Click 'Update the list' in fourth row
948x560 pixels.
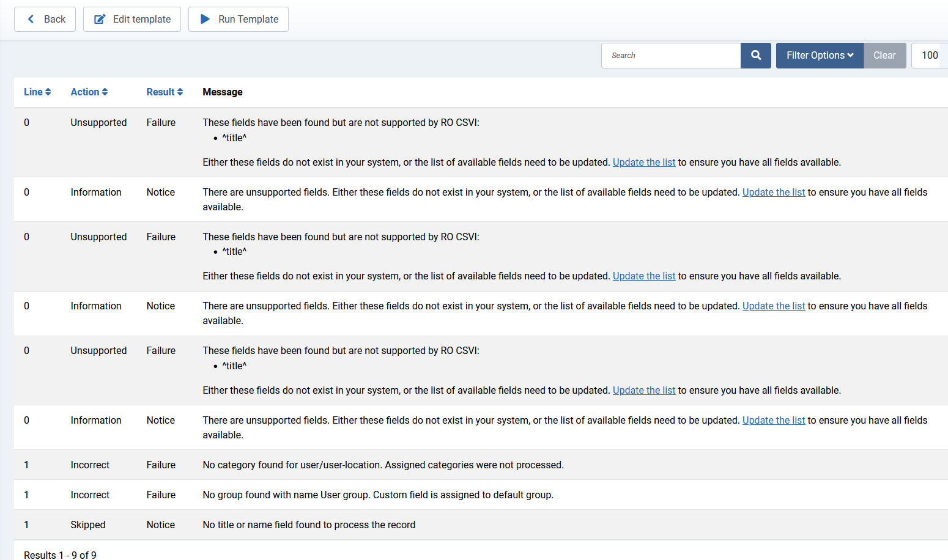tap(773, 306)
